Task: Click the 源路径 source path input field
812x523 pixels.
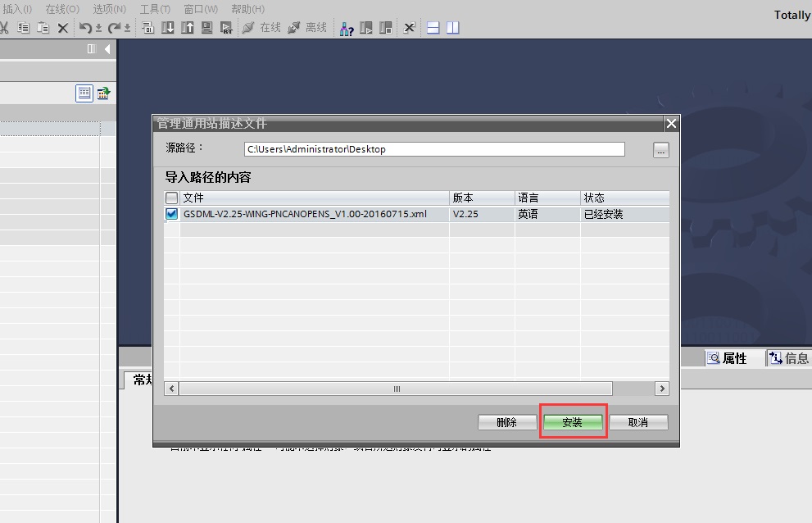Action: (434, 149)
